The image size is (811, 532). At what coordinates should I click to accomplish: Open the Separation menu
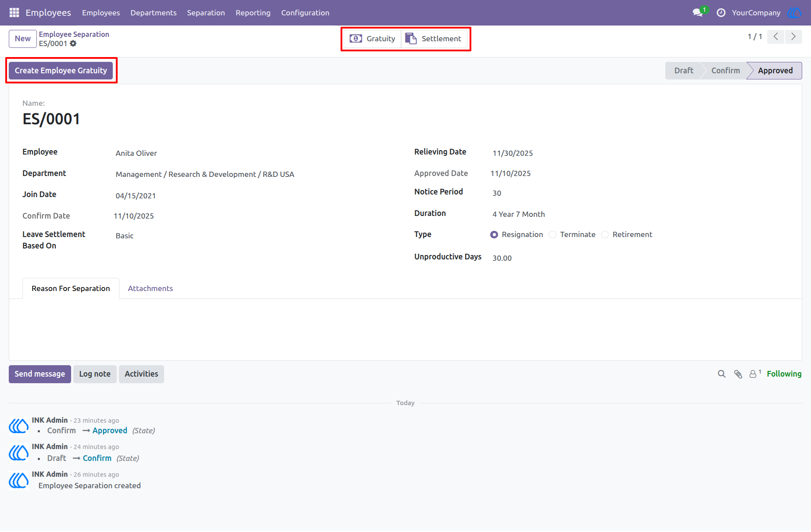click(206, 13)
